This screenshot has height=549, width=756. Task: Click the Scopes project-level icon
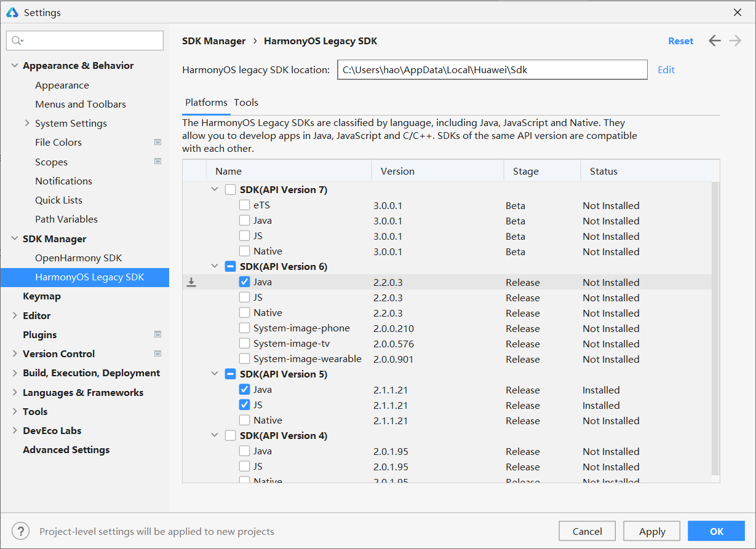[157, 162]
